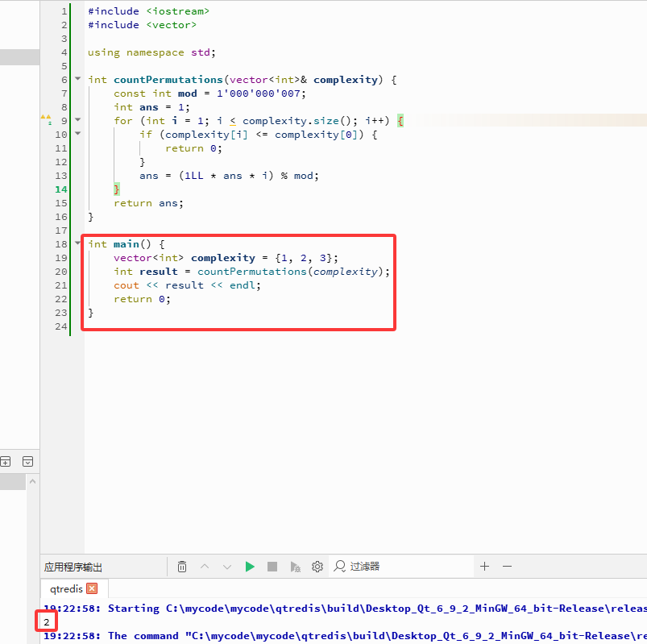The height and width of the screenshot is (644, 647).
Task: Zoom out output text with the minus icon
Action: point(507,567)
